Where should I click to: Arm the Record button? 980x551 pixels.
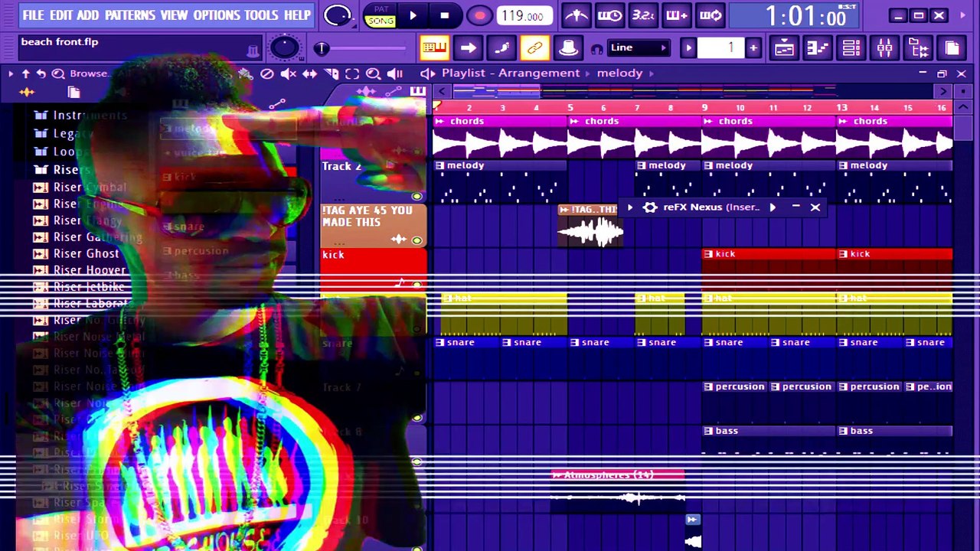pyautogui.click(x=480, y=15)
